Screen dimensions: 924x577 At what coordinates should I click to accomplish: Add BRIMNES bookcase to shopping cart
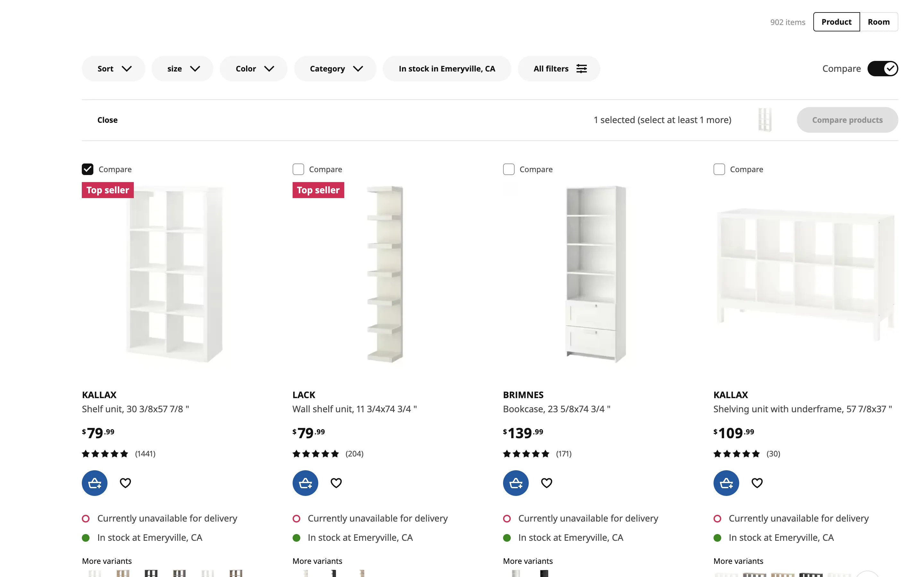516,483
